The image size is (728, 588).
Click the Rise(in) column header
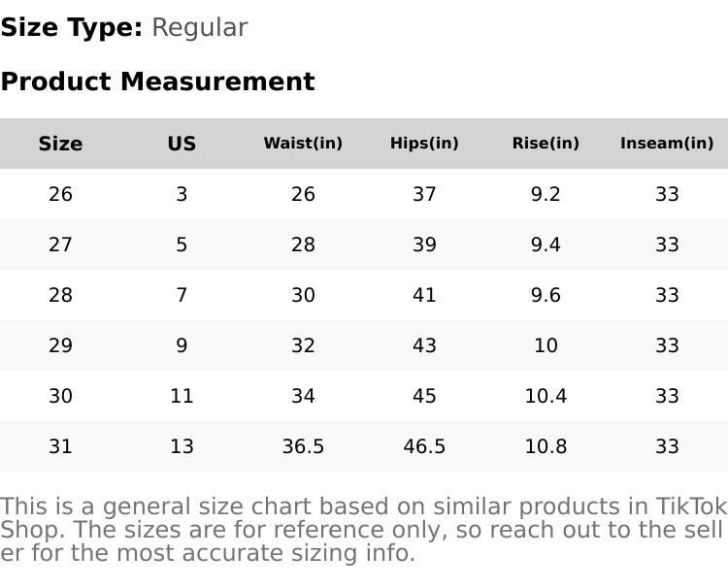(546, 144)
